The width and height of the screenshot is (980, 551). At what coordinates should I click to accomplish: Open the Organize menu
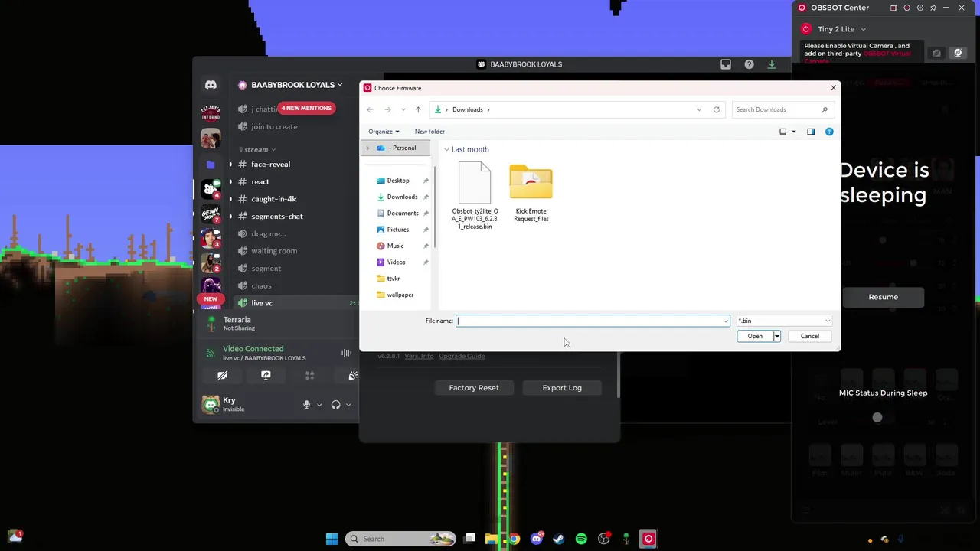pyautogui.click(x=384, y=132)
